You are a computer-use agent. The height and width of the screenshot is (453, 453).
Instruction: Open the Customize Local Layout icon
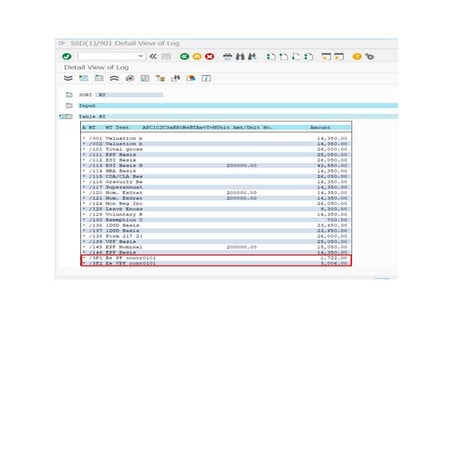pyautogui.click(x=369, y=57)
